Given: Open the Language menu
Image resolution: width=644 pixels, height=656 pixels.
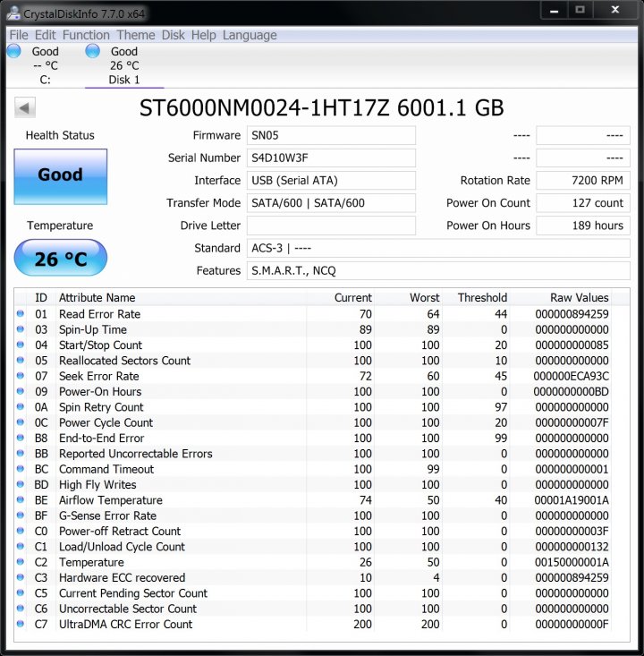Looking at the screenshot, I should tap(250, 35).
